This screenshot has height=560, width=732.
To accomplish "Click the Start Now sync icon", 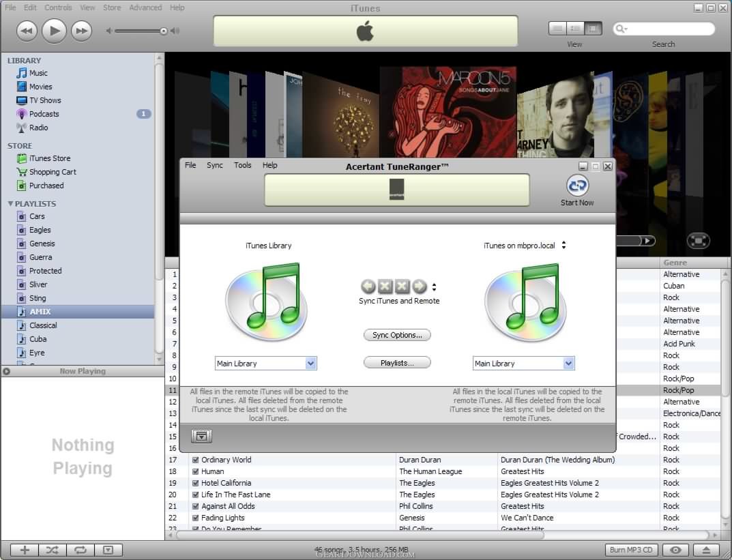I will click(577, 186).
